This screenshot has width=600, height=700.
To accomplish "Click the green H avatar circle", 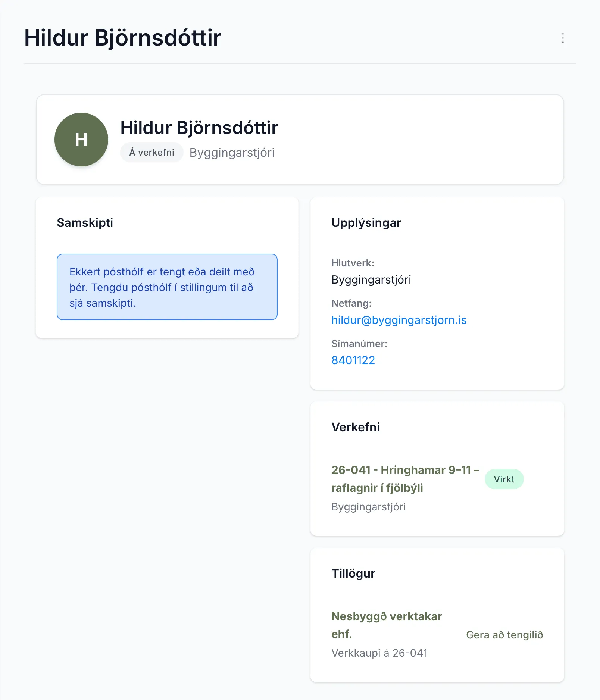I will [x=81, y=140].
